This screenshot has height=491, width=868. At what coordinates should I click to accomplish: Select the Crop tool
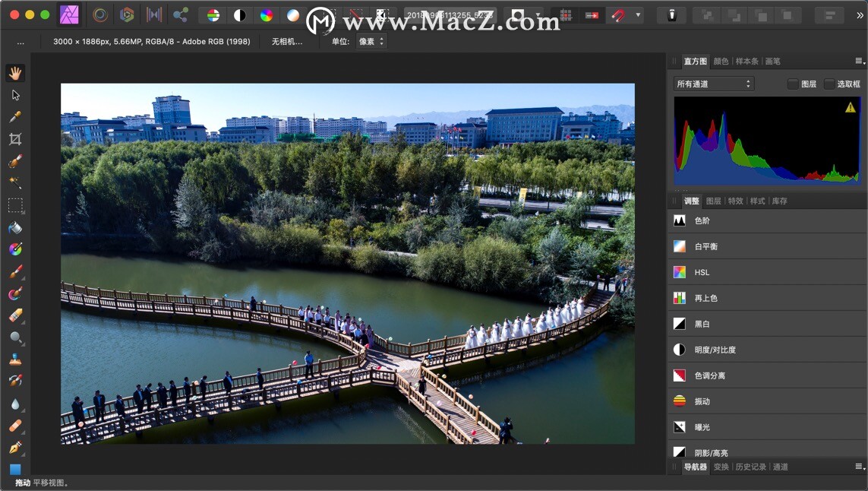coord(15,139)
